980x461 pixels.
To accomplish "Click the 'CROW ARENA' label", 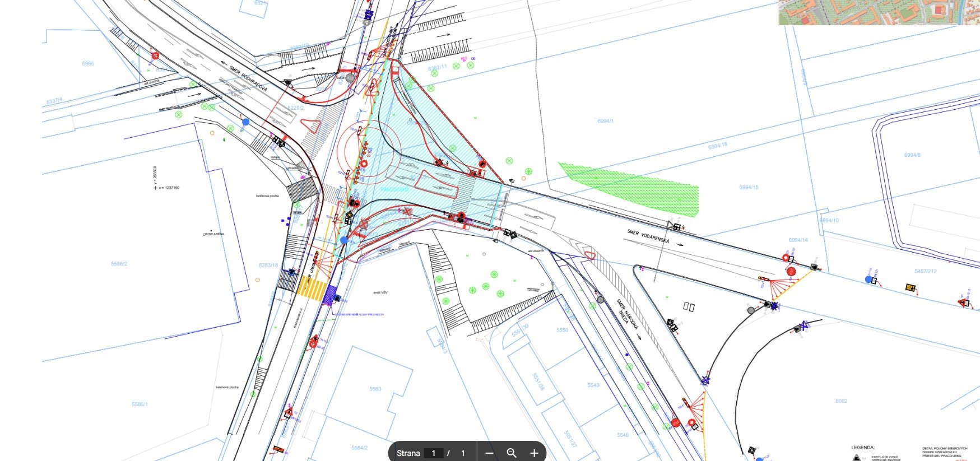I will 213,234.
